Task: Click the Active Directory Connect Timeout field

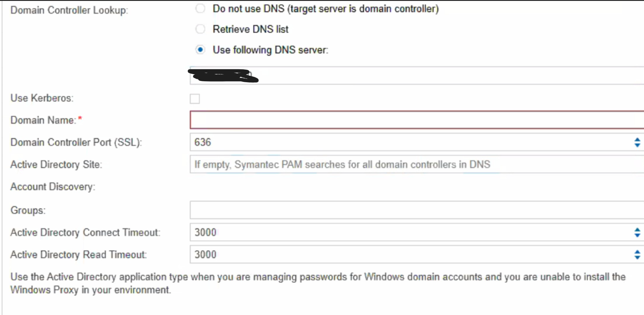Action: point(409,233)
